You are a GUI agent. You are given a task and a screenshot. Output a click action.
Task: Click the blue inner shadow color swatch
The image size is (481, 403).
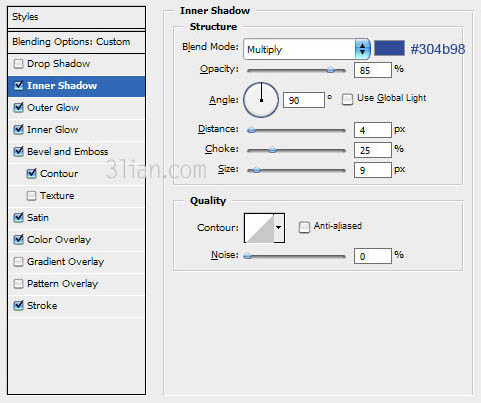point(389,48)
